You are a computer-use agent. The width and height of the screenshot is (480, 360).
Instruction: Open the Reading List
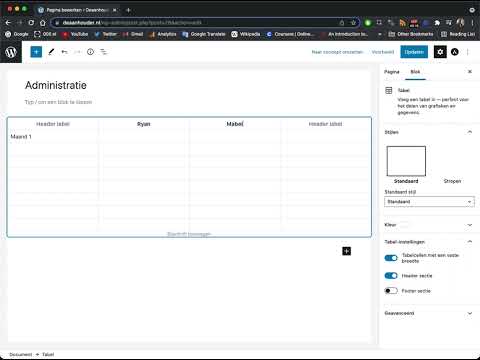tap(458, 34)
